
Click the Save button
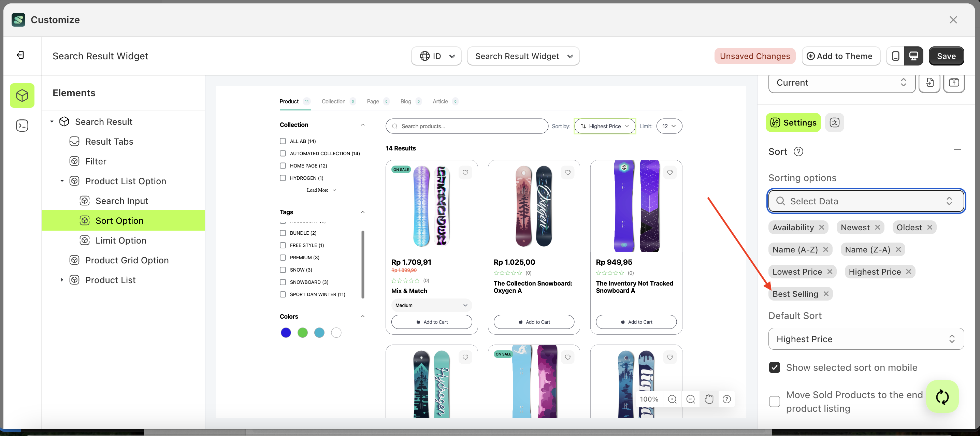[x=946, y=56]
